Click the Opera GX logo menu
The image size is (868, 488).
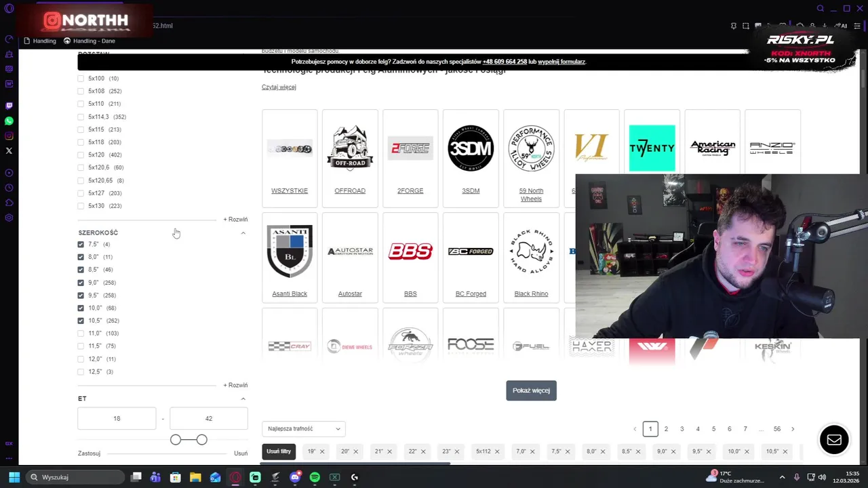9,9
